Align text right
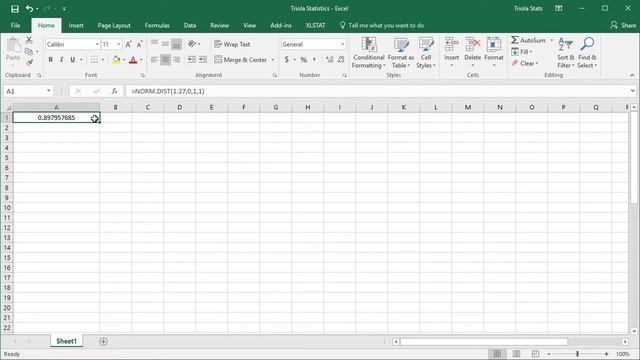The width and height of the screenshot is (640, 360). (176, 60)
